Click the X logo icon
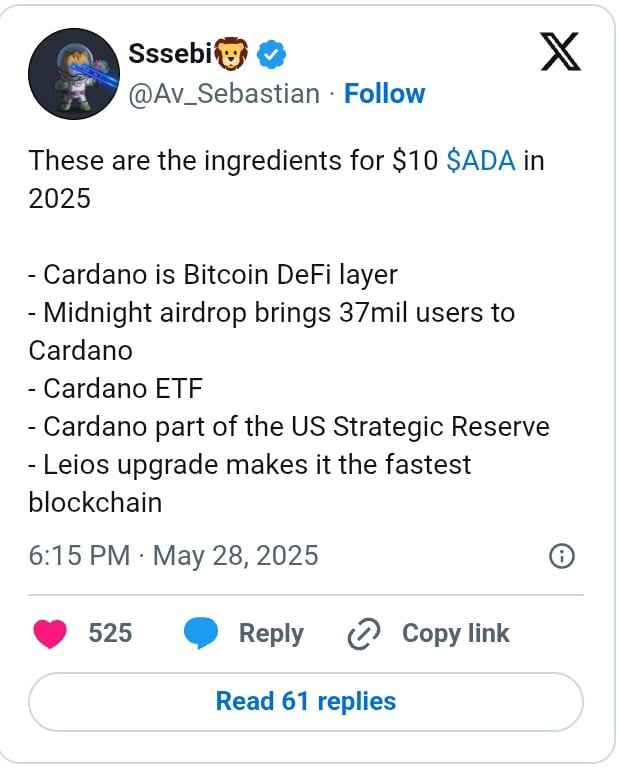The image size is (619, 767). [560, 51]
